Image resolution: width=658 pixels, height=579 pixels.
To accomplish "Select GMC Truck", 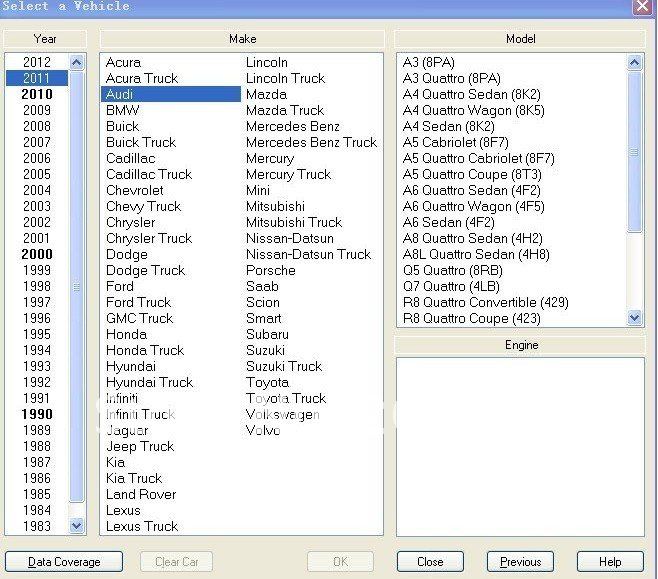I will [139, 318].
